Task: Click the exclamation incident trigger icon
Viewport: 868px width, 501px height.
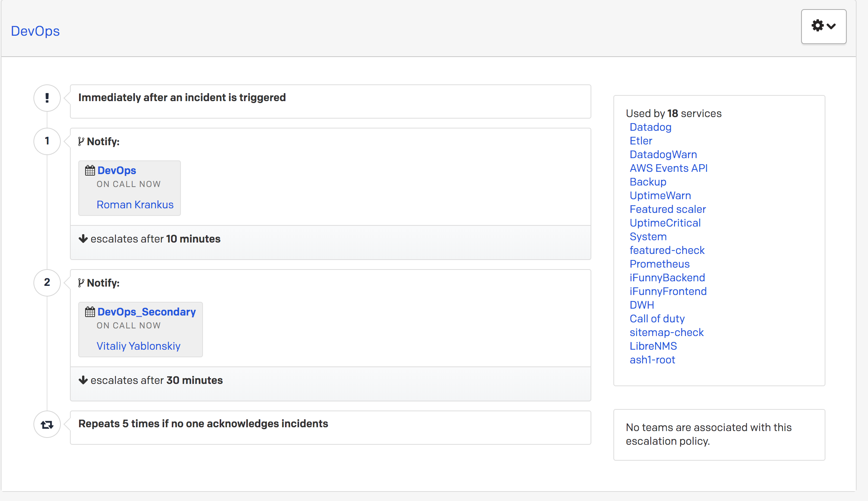Action: tap(47, 98)
